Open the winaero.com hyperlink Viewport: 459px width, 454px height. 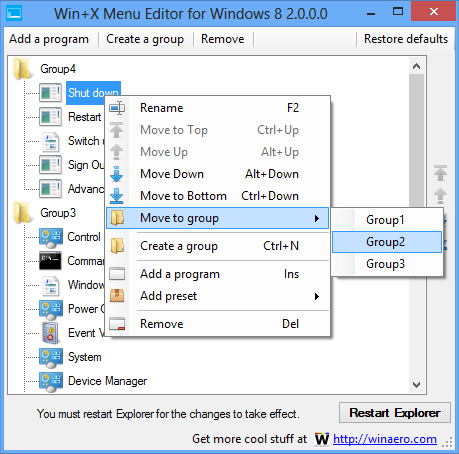click(x=385, y=439)
